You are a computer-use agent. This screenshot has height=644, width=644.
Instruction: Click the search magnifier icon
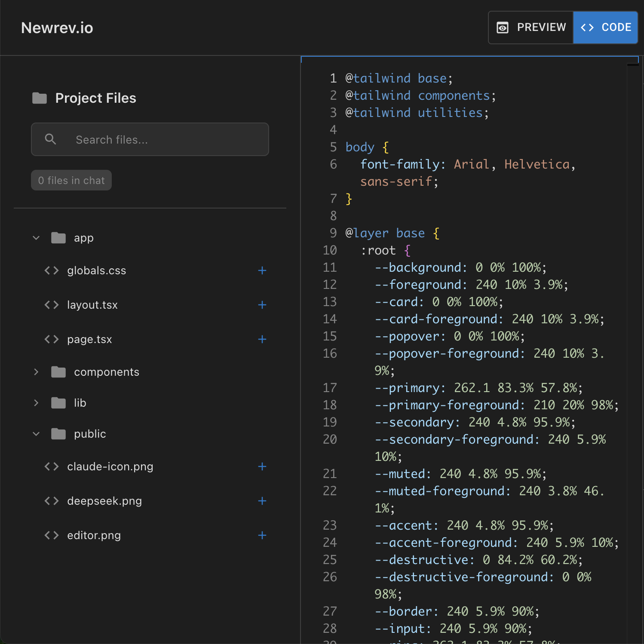click(51, 139)
